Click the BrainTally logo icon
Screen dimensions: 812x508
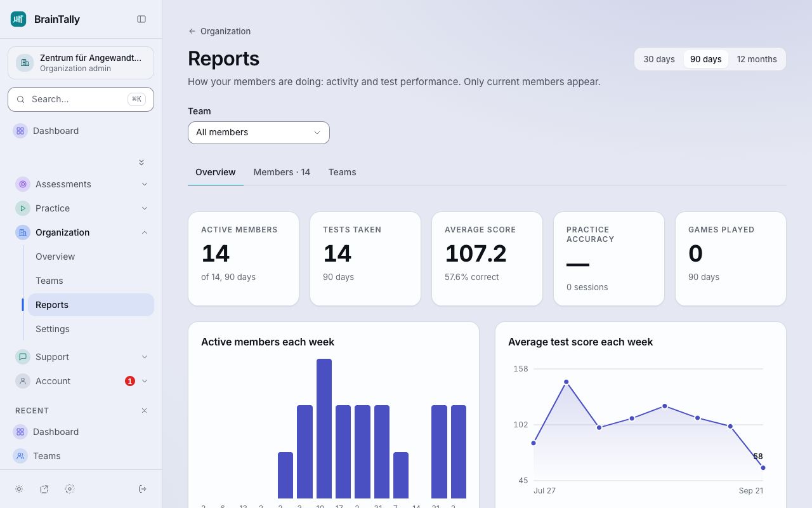click(18, 19)
